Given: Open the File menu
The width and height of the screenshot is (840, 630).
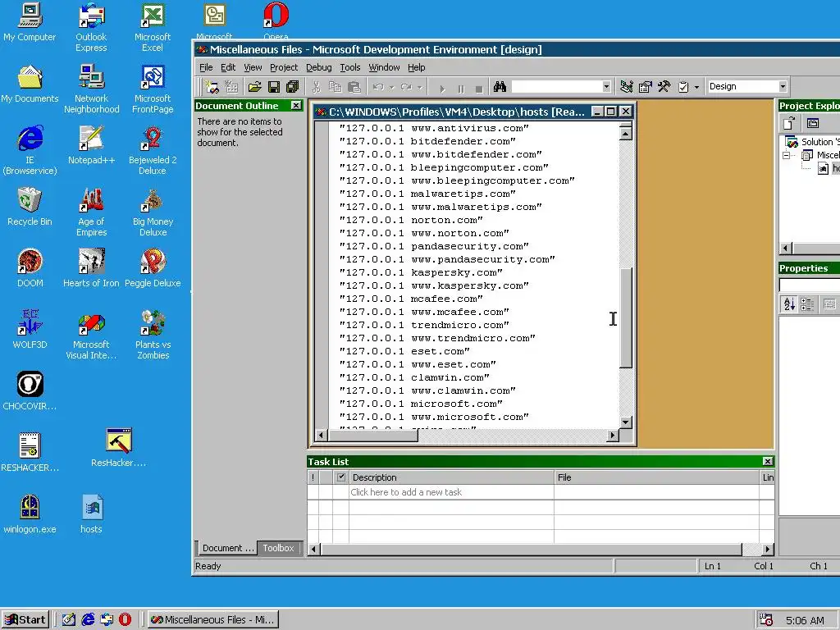Looking at the screenshot, I should (x=206, y=67).
